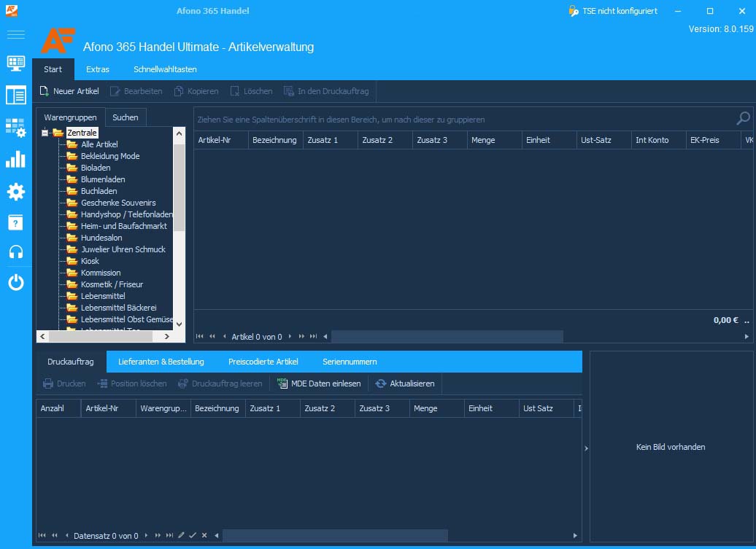Open the help question mark sidebar icon
Screen dimensions: 756x549
point(15,222)
